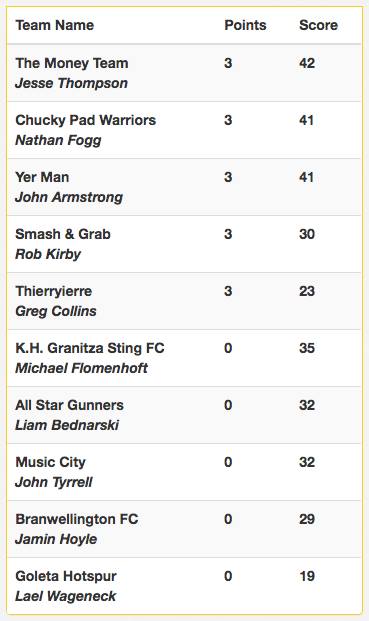Open the Yer Man team row

coord(184,187)
